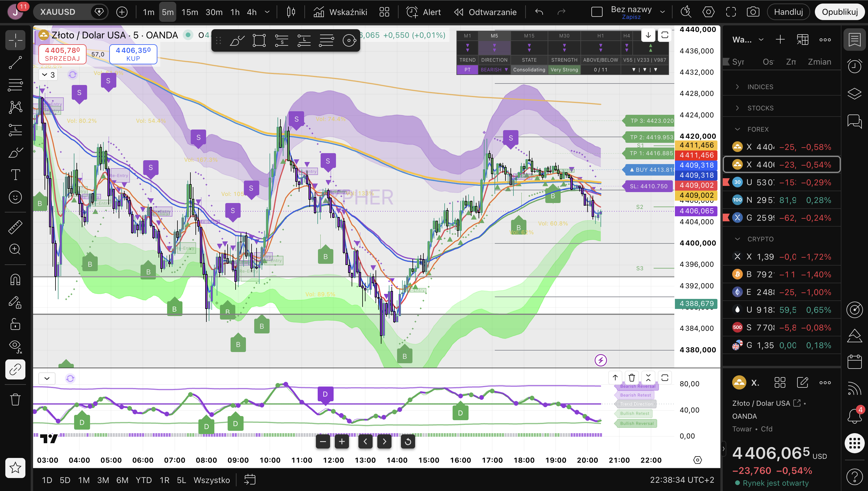This screenshot has width=868, height=491.
Task: Open the emoji and icons tool
Action: pos(15,197)
